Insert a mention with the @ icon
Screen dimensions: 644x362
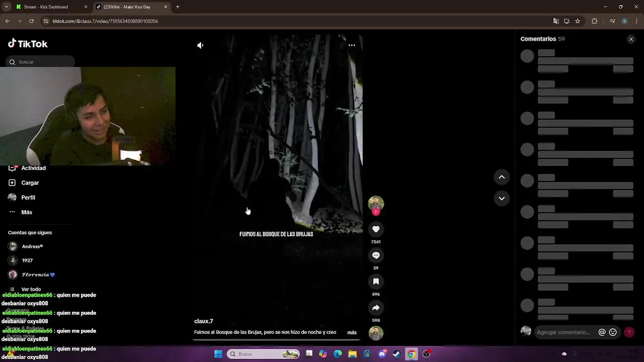[602, 332]
